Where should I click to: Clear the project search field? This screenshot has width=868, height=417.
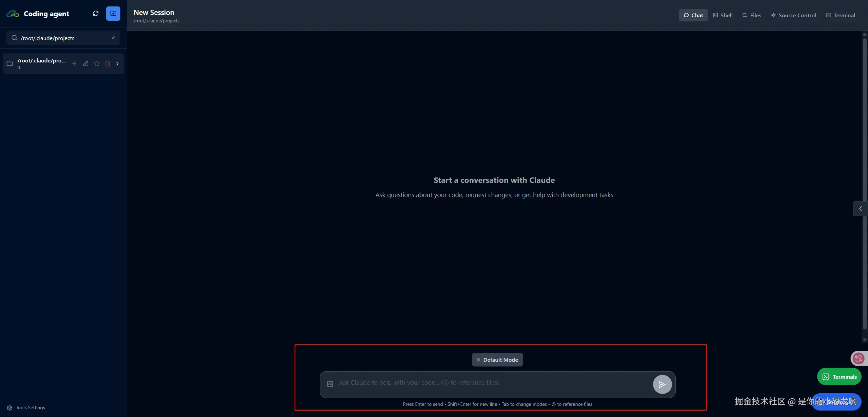(113, 38)
